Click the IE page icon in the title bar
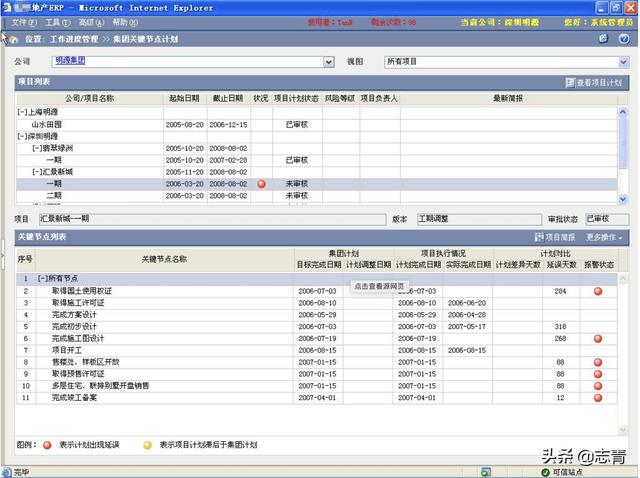This screenshot has height=478, width=640. (x=6, y=7)
